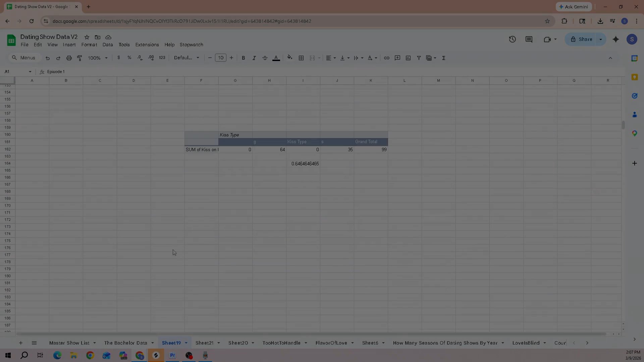Insert chart icon in toolbar
The width and height of the screenshot is (644, 362).
click(408, 58)
